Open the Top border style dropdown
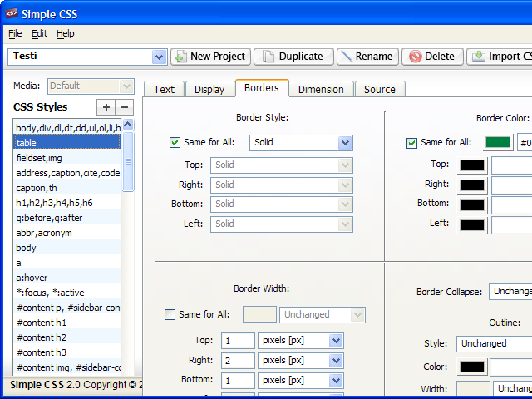Viewport: 532px width, 399px height. click(x=282, y=165)
